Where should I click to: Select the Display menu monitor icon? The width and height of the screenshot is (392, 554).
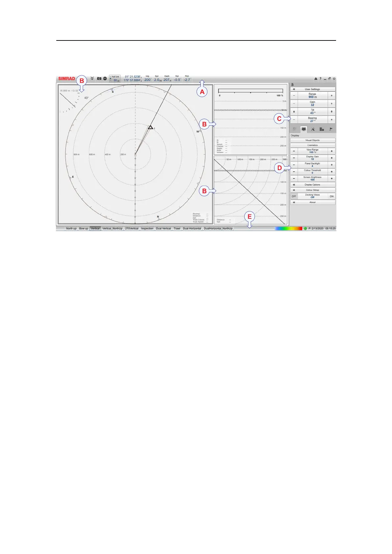pos(303,129)
